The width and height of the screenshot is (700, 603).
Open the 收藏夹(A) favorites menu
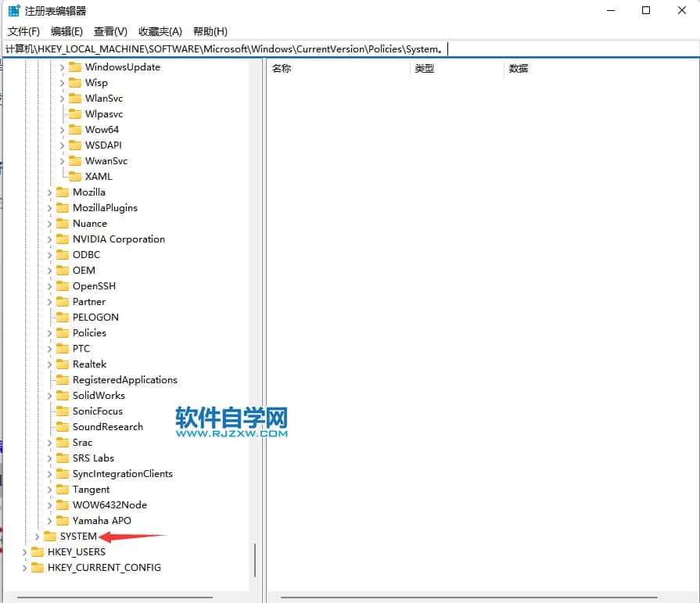pyautogui.click(x=160, y=31)
